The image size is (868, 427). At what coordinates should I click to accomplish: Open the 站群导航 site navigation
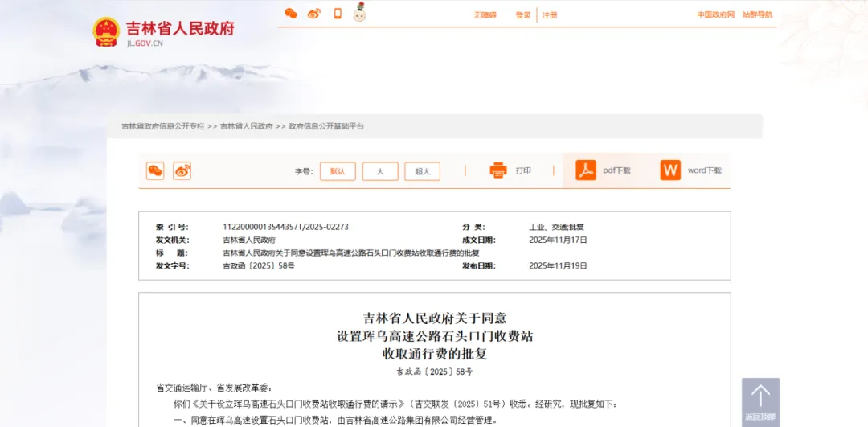757,14
